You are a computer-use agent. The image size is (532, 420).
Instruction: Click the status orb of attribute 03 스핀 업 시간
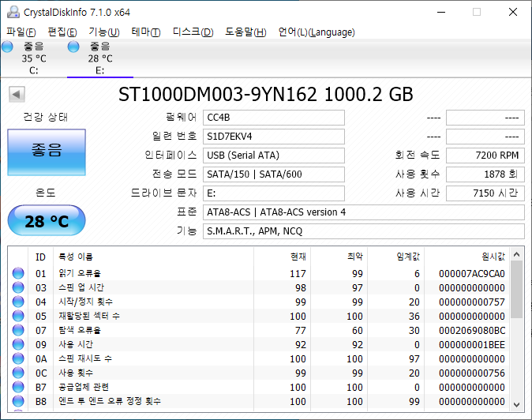[18, 287]
